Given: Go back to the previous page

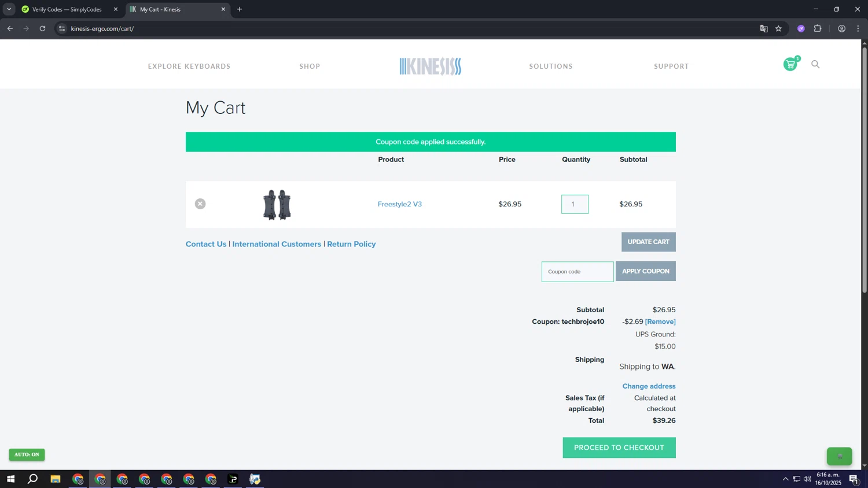Looking at the screenshot, I should coord(10,28).
